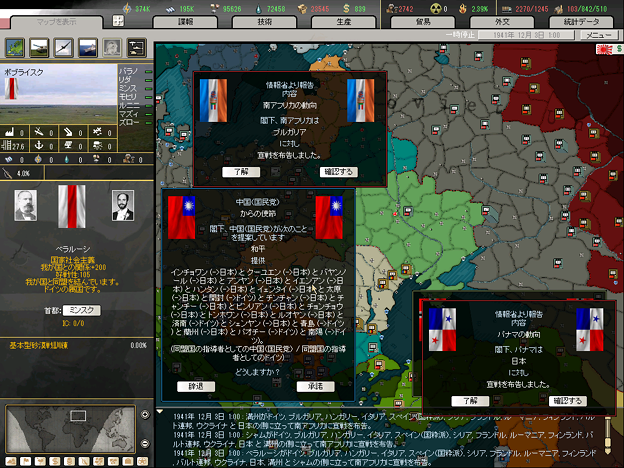Open the air units plane icon
The height and width of the screenshot is (468, 624).
(x=64, y=47)
